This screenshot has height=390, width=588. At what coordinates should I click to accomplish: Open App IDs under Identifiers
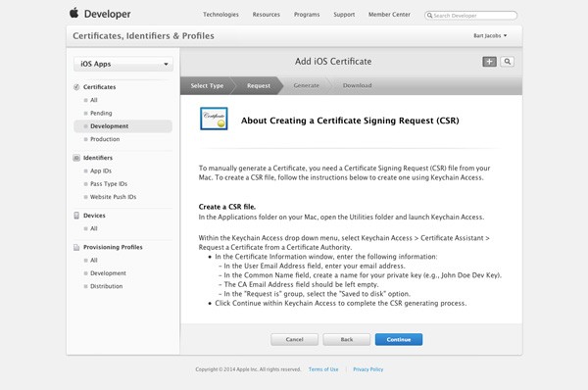(101, 171)
